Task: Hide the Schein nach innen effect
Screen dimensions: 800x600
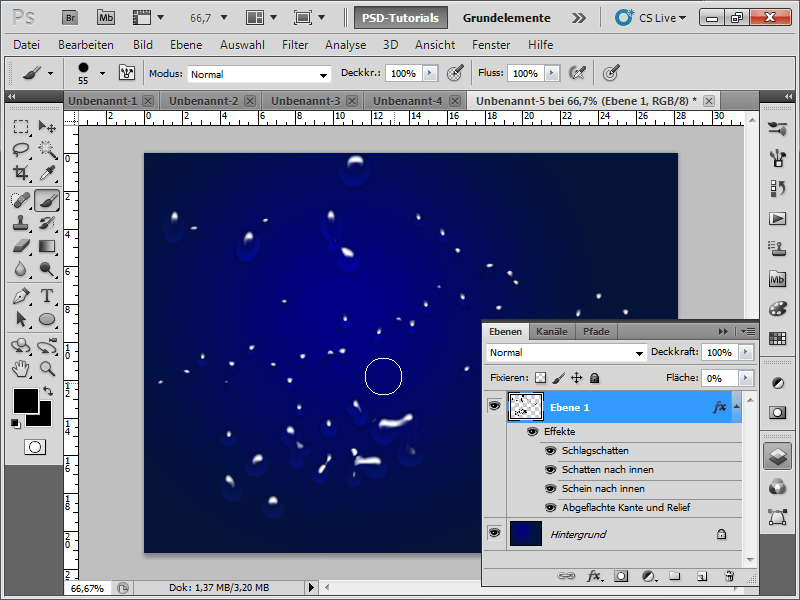Action: pyautogui.click(x=550, y=489)
